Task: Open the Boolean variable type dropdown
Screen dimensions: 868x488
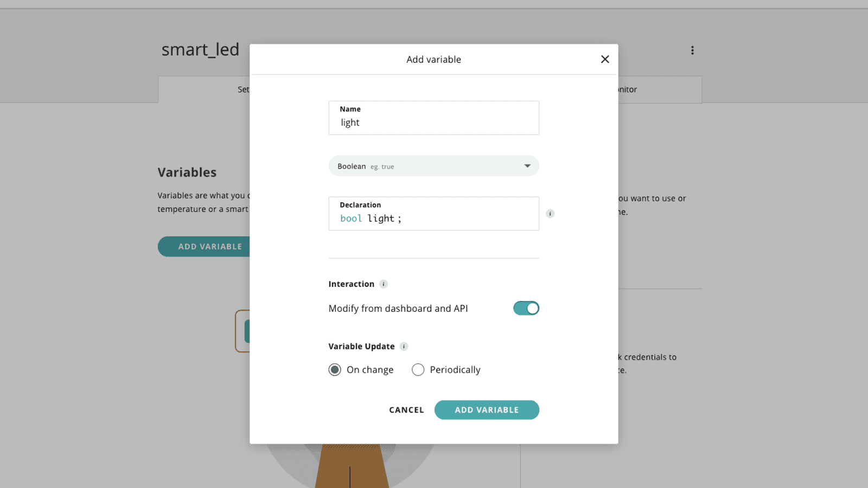Action: (433, 166)
